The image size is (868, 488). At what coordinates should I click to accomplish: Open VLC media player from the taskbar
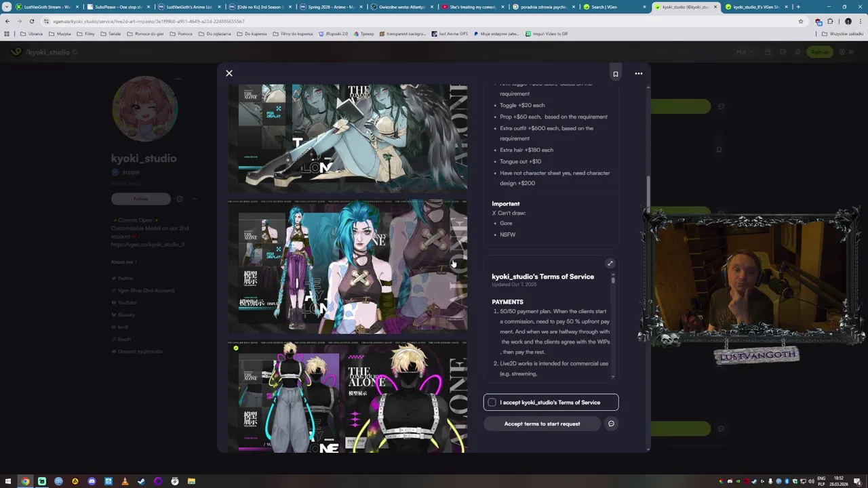pyautogui.click(x=125, y=481)
